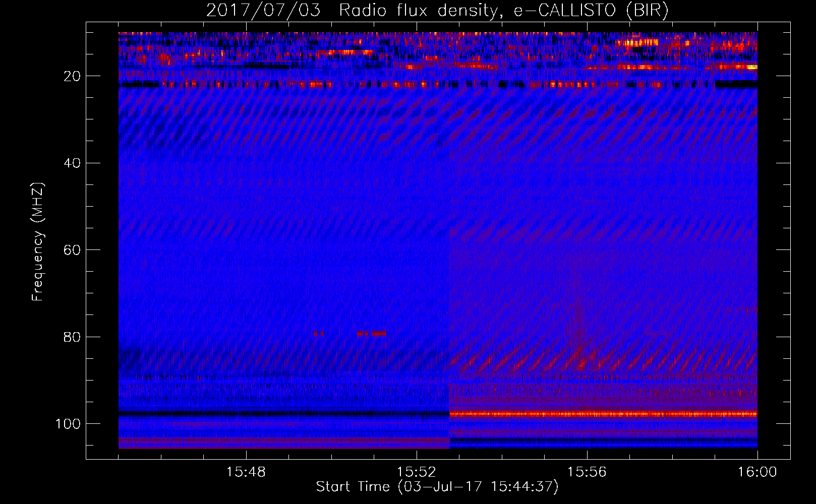Viewport: 816px width, 504px height.
Task: Click the '15:52' time tick label
Action: pos(416,472)
